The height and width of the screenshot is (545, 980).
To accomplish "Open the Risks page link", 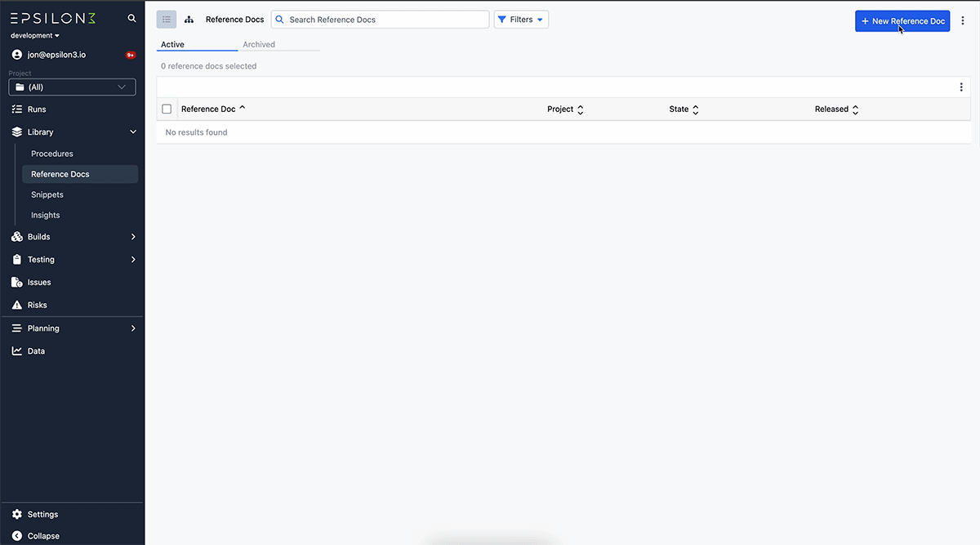I will pos(38,306).
